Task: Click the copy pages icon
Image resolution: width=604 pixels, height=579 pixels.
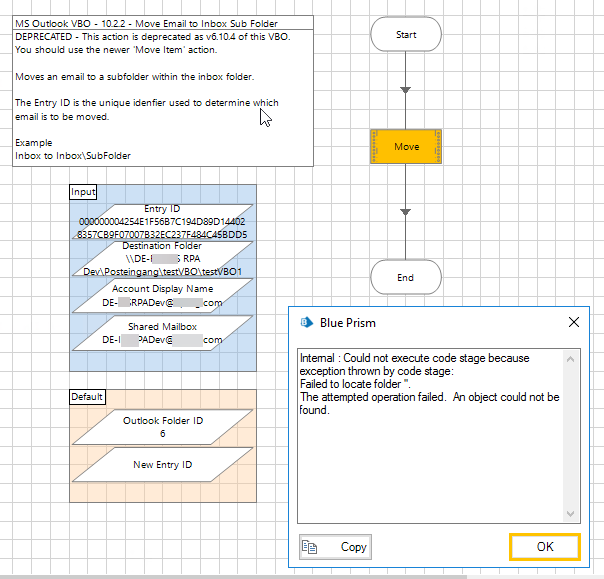Action: pyautogui.click(x=309, y=547)
